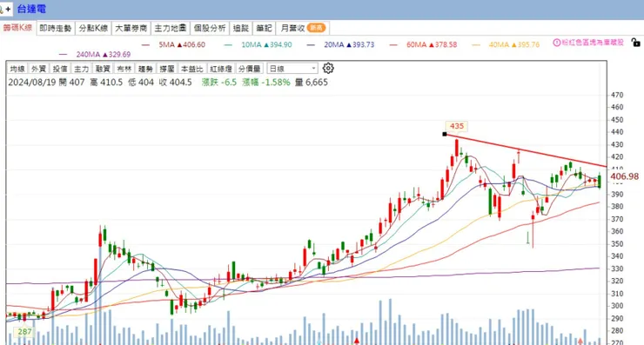Click the 5MA legend line swatch
The image size is (644, 345).
click(x=145, y=44)
